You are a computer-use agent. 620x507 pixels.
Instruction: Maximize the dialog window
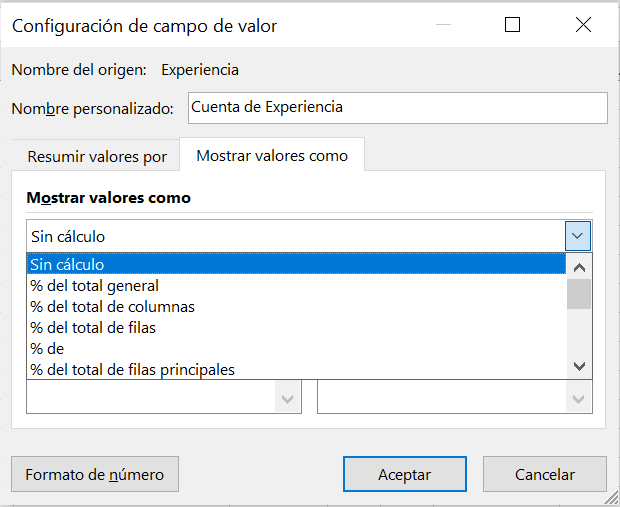click(x=512, y=25)
